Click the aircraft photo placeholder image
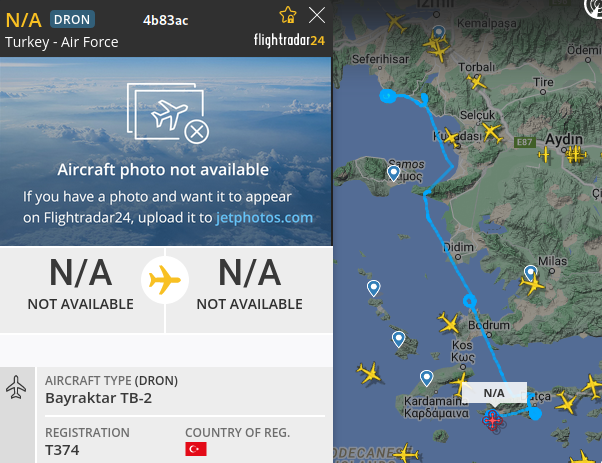602x463 pixels. 168,113
